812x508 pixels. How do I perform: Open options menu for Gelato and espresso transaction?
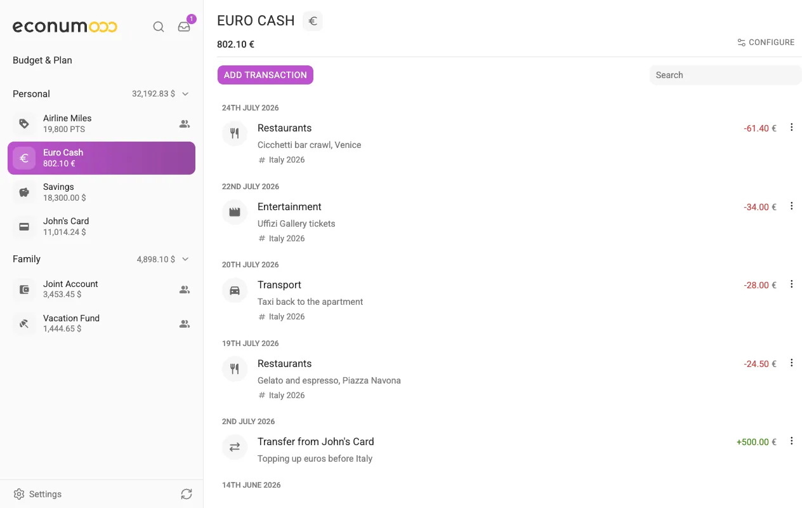(792, 363)
